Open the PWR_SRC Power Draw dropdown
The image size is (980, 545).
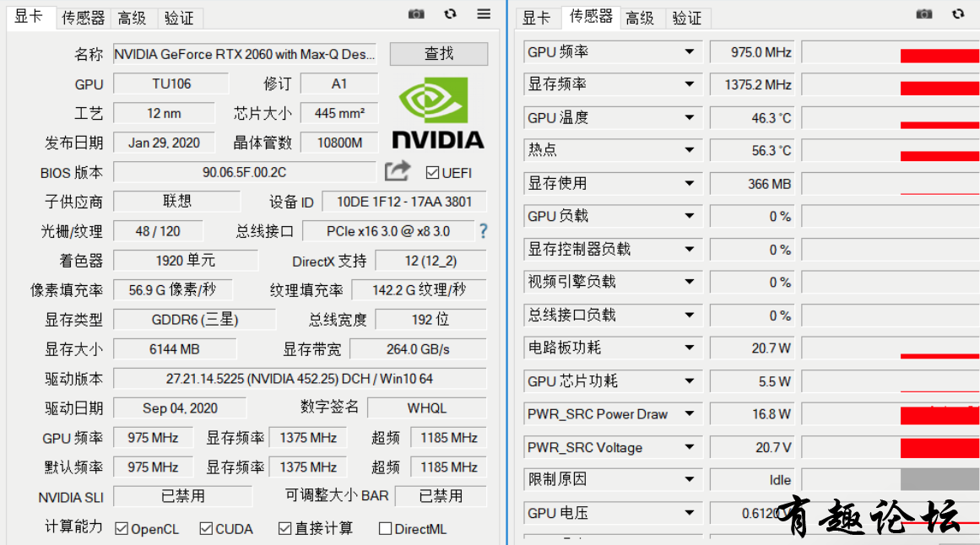click(690, 413)
